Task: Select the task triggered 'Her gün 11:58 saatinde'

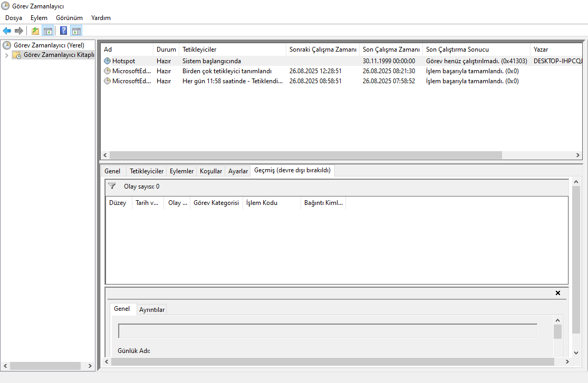Action: tap(341, 81)
